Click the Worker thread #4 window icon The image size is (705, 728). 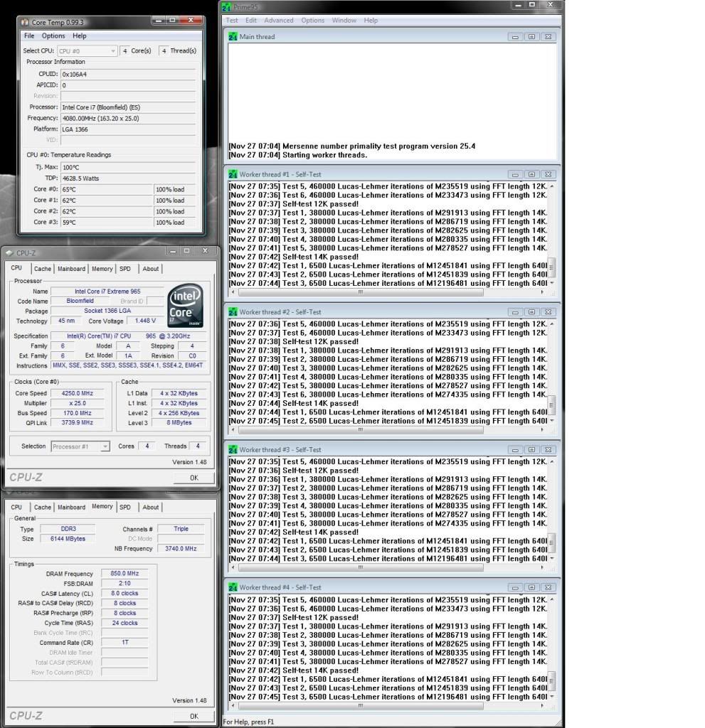point(233,588)
